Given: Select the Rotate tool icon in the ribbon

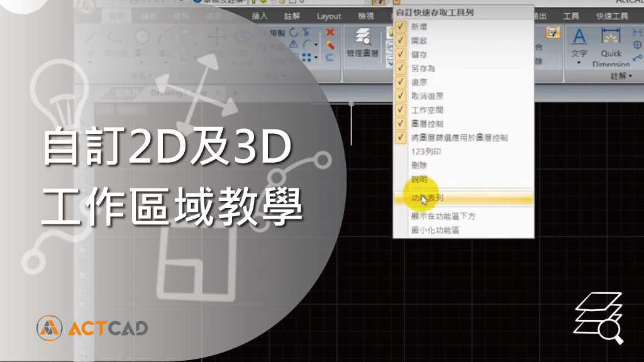Looking at the screenshot, I should click(x=293, y=32).
